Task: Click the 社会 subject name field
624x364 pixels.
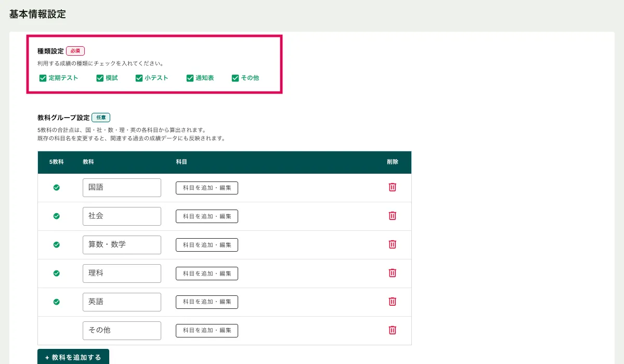Action: click(x=122, y=216)
